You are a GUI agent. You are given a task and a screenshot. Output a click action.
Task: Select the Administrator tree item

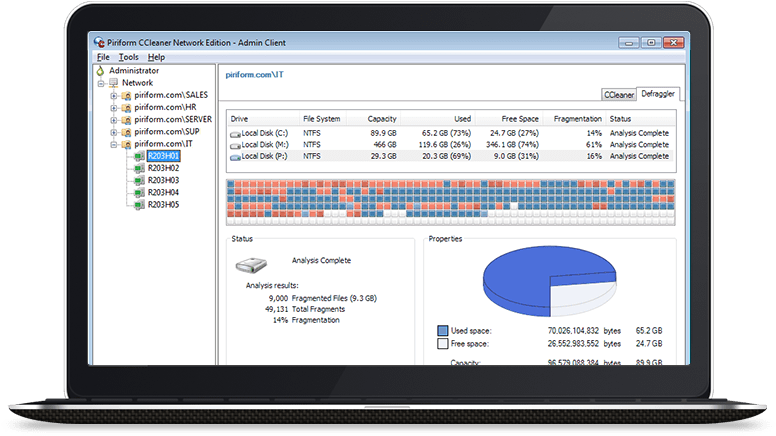pos(134,71)
